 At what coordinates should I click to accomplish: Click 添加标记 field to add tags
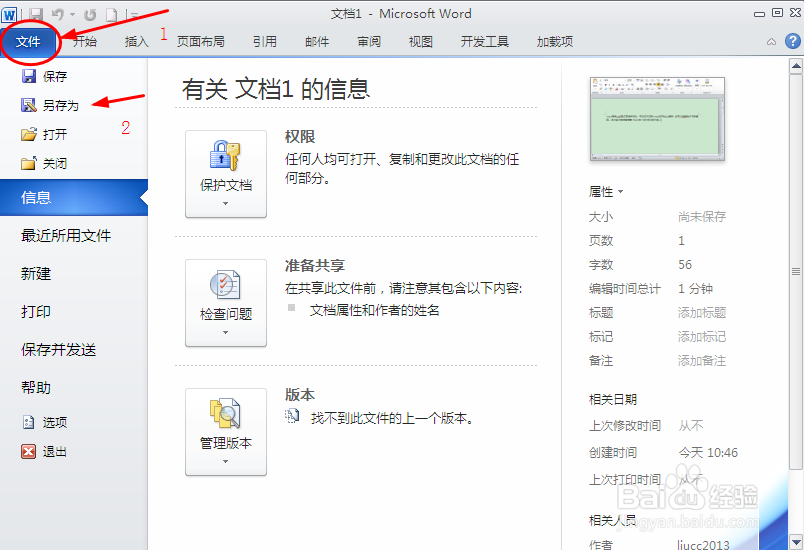pos(702,337)
